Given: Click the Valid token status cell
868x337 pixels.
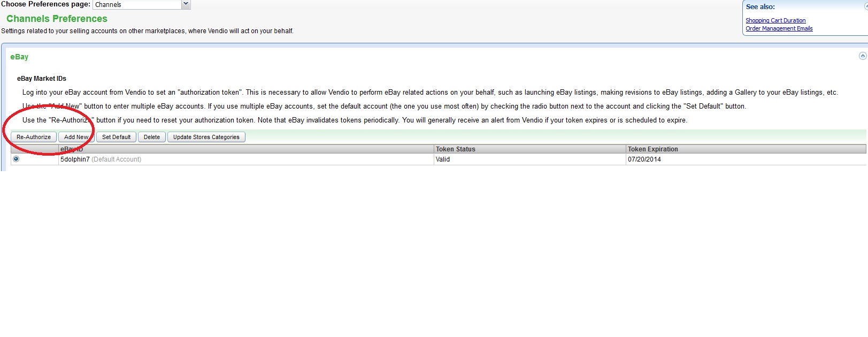Looking at the screenshot, I should (x=443, y=159).
